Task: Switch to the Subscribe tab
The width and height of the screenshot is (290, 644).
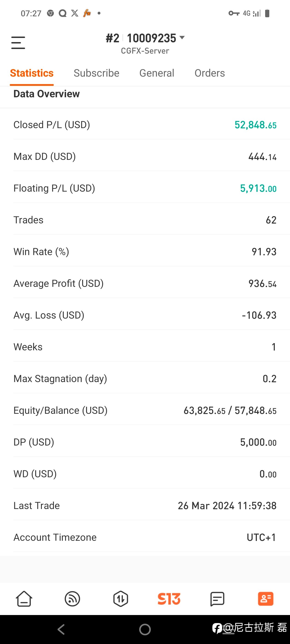Action: tap(96, 73)
